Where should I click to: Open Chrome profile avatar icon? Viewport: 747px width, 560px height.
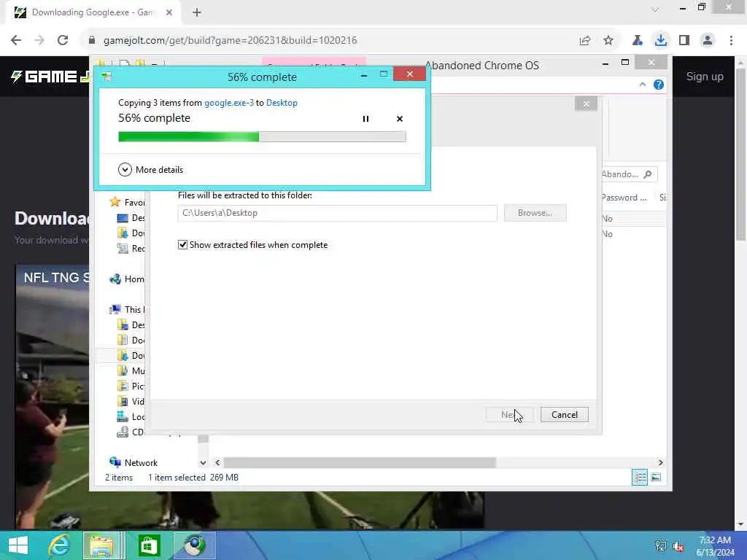pyautogui.click(x=708, y=41)
